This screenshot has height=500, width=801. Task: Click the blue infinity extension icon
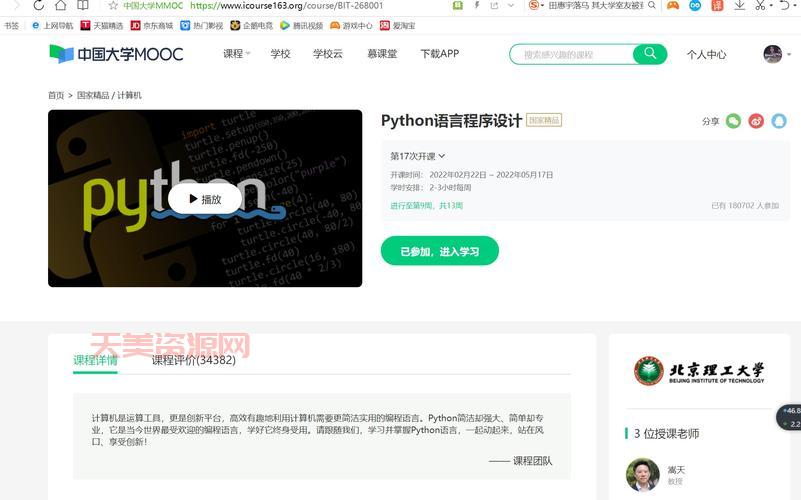pyautogui.click(x=695, y=6)
